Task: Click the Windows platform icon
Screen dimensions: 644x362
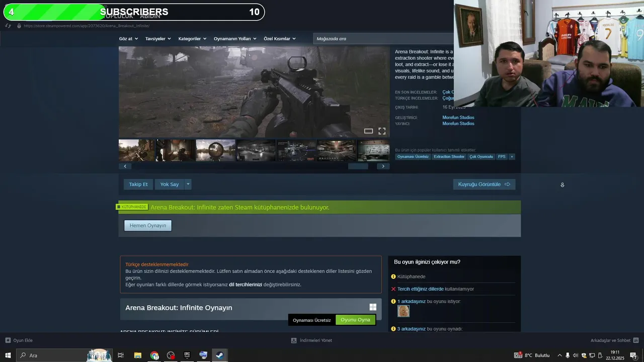Action: (373, 307)
